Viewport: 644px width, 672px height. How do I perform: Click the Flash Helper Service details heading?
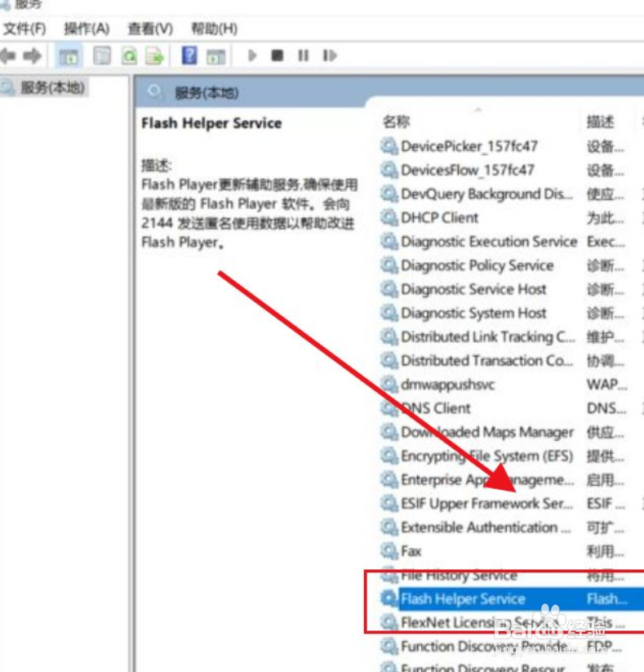(211, 123)
